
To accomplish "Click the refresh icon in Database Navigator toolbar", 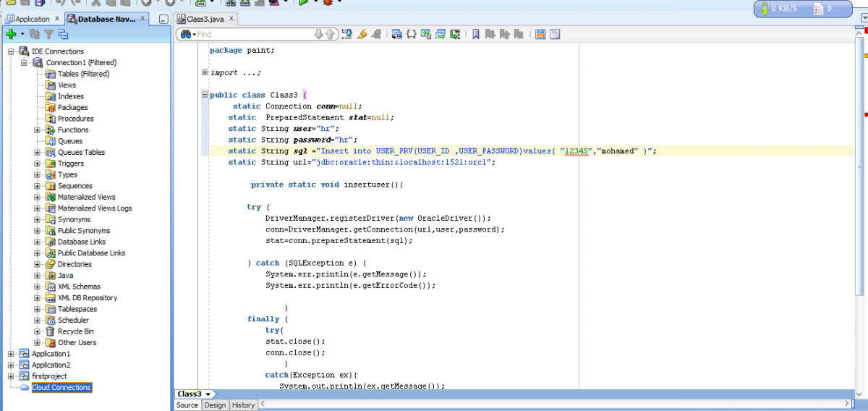I will coord(35,34).
